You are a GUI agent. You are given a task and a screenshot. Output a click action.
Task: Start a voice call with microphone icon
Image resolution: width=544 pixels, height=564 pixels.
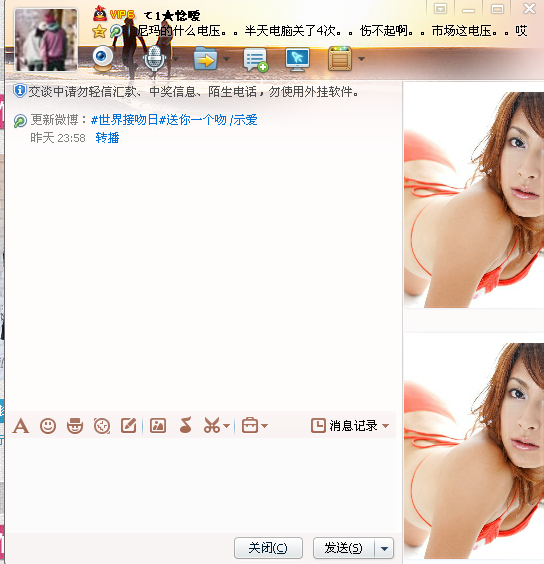pos(154,59)
